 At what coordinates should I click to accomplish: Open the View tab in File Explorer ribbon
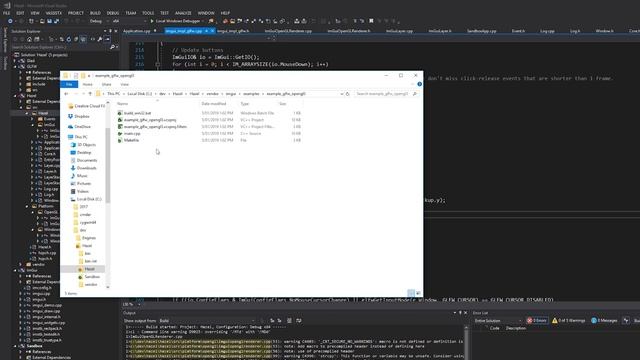coord(124,84)
